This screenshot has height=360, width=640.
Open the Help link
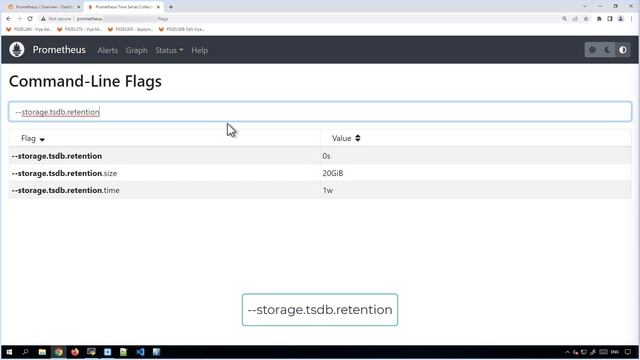pyautogui.click(x=200, y=50)
